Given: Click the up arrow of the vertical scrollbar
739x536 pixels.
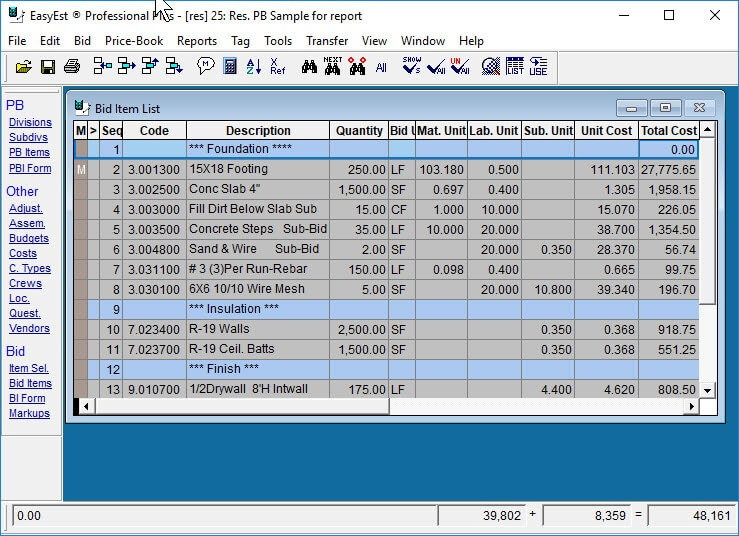Looking at the screenshot, I should (x=707, y=130).
